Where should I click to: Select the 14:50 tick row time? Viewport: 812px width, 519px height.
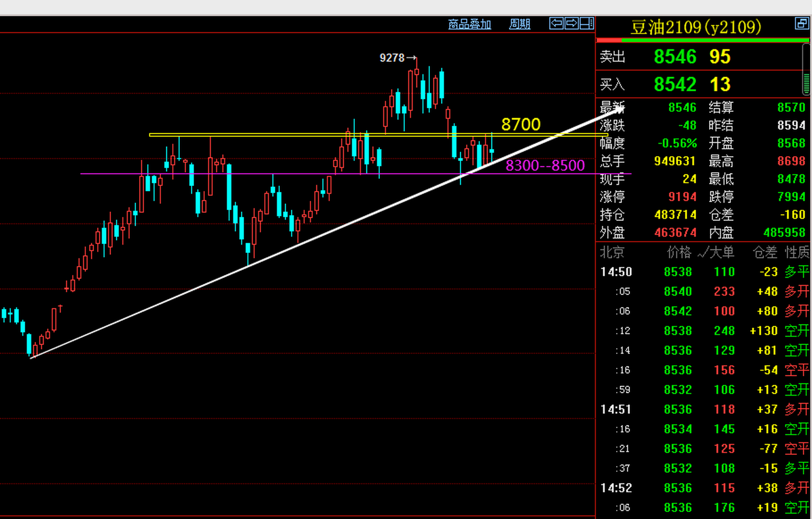click(x=616, y=272)
